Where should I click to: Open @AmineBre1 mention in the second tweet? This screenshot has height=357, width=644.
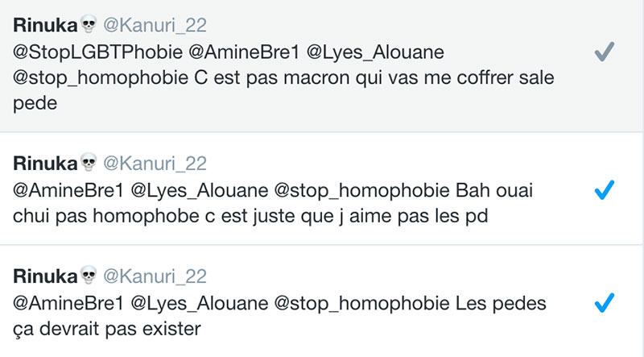pyautogui.click(x=66, y=191)
